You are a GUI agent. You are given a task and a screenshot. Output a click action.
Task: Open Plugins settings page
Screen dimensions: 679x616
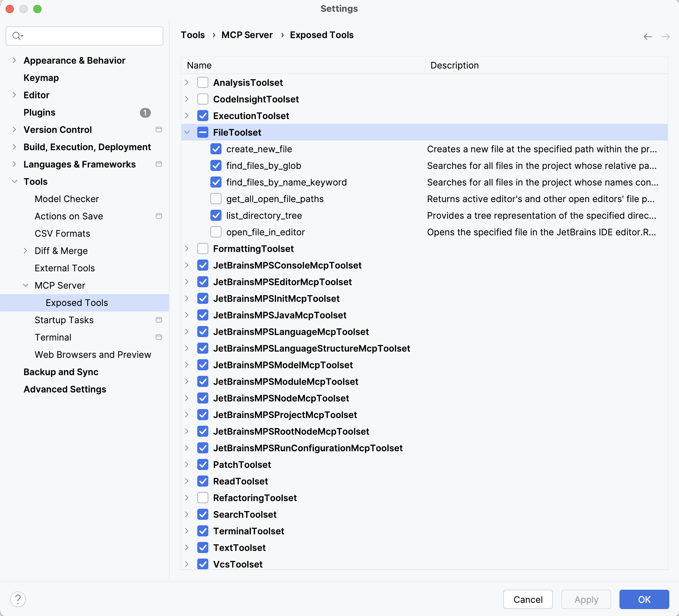click(39, 112)
